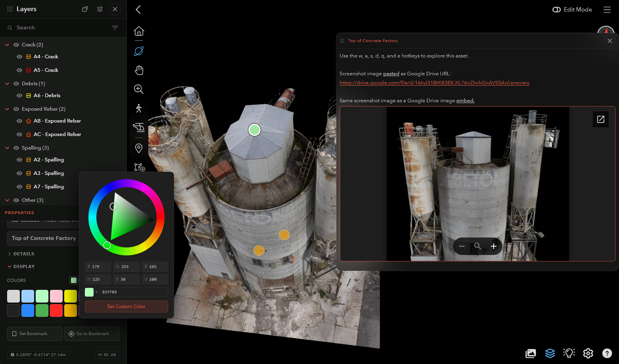
Task: Zoom in the embedded image with plus
Action: coord(494,246)
